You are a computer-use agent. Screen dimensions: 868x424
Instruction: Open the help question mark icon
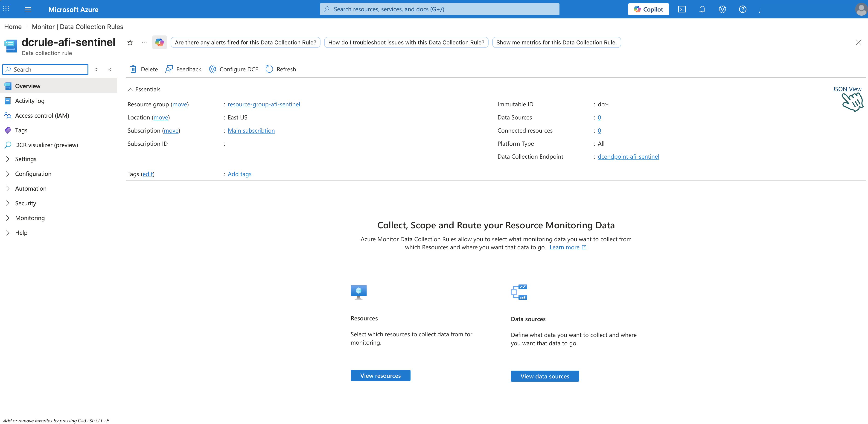tap(742, 9)
